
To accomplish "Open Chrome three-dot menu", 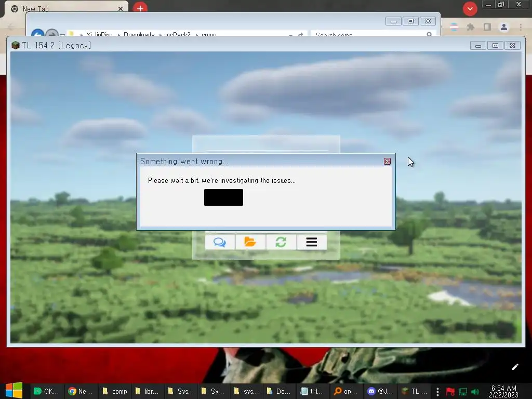I will tap(521, 27).
